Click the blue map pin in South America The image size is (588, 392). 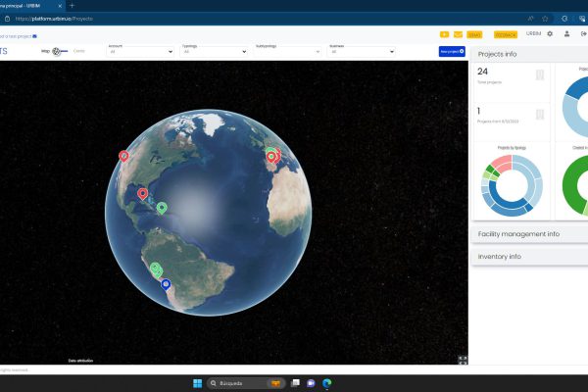click(166, 285)
